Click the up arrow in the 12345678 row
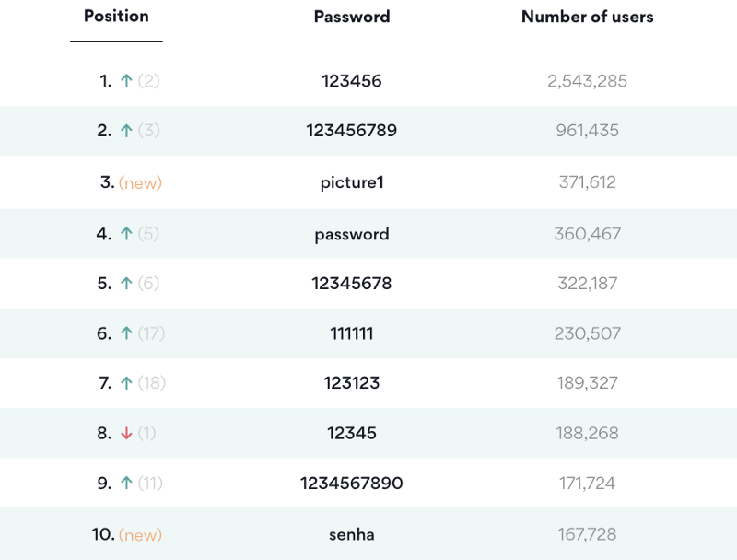737x560 pixels. pos(127,284)
